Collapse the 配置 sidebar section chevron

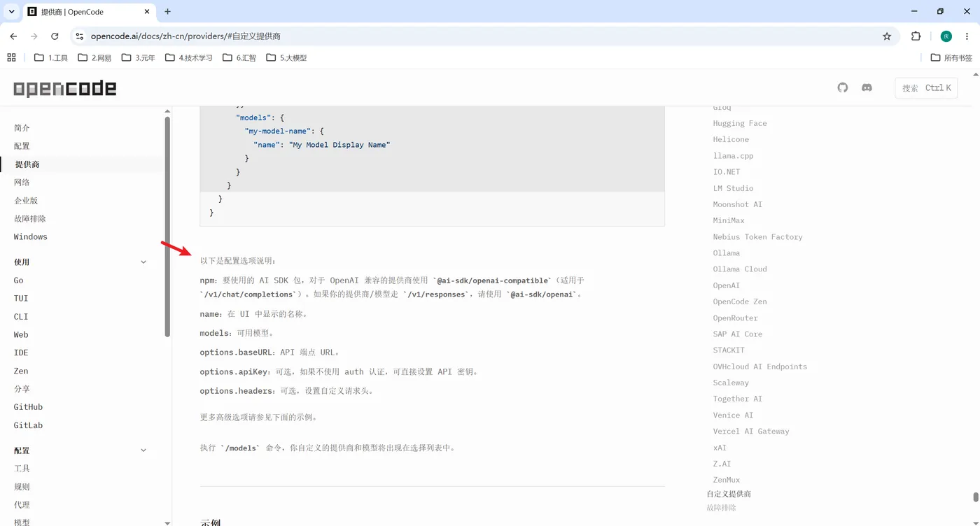[x=143, y=450]
